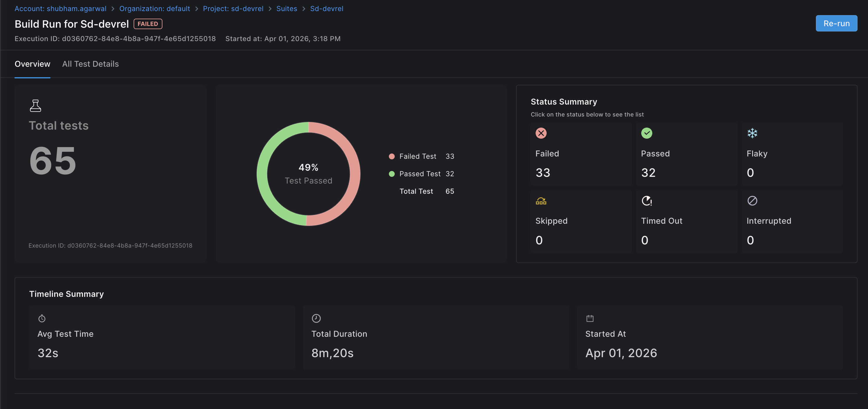Open the Flaky 0 status card

pyautogui.click(x=792, y=154)
